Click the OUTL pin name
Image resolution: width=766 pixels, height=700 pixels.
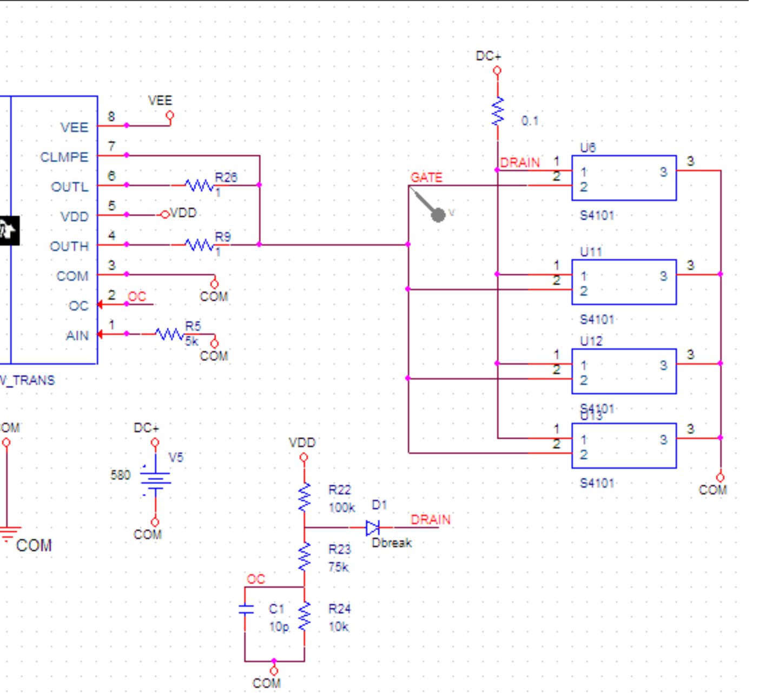click(69, 187)
